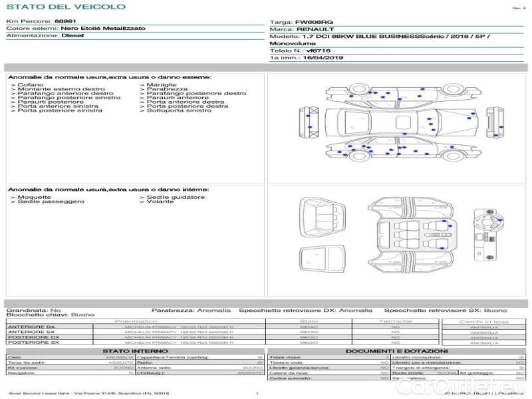Click the Parafango posteriore destro entry

click(196, 93)
